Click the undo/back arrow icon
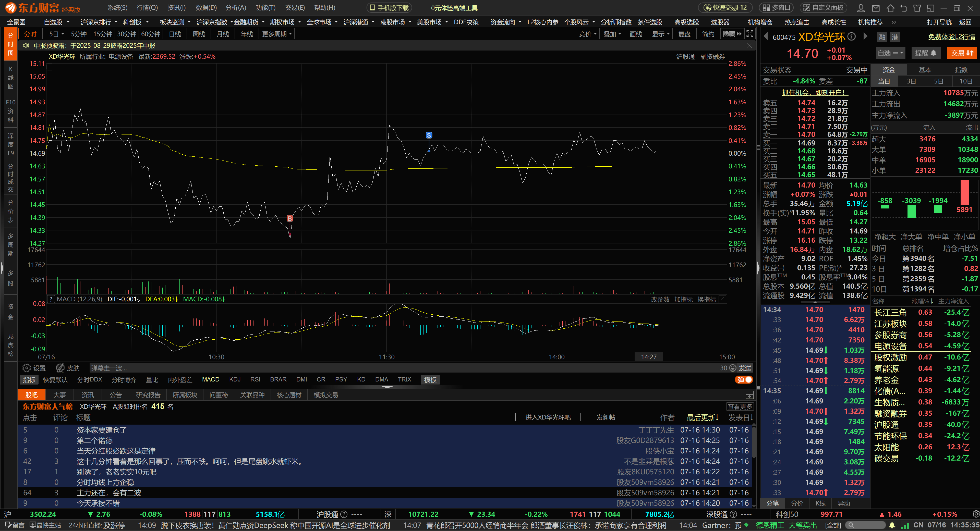Image resolution: width=980 pixels, height=531 pixels. [903, 8]
